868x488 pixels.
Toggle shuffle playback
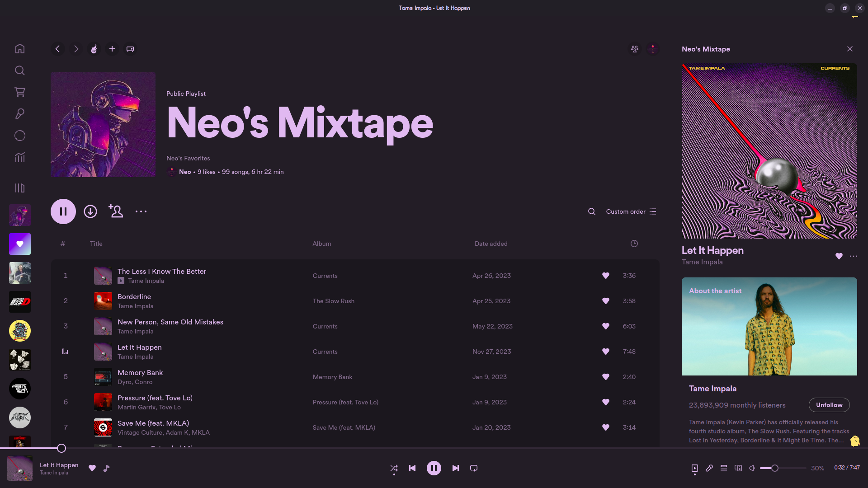click(x=394, y=468)
